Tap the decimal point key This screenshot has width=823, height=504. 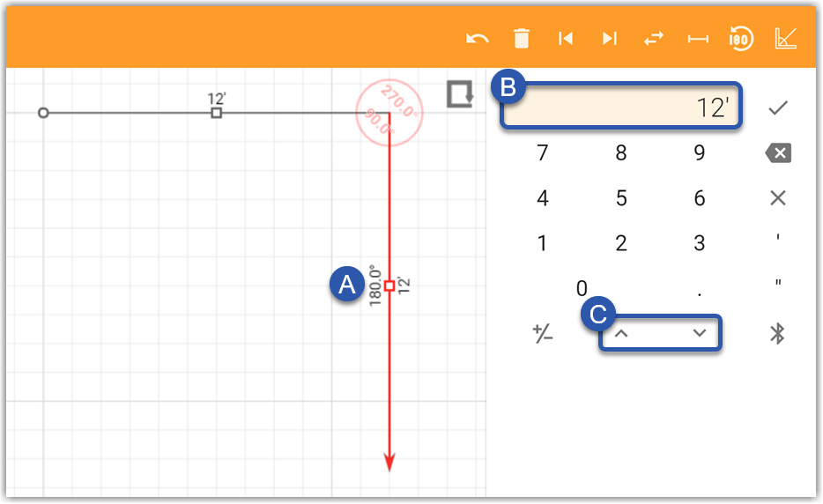coord(699,294)
